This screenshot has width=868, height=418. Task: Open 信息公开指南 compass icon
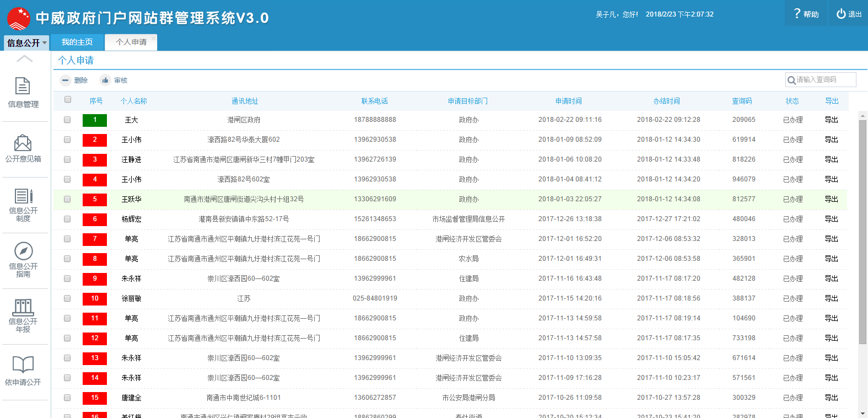tap(23, 251)
